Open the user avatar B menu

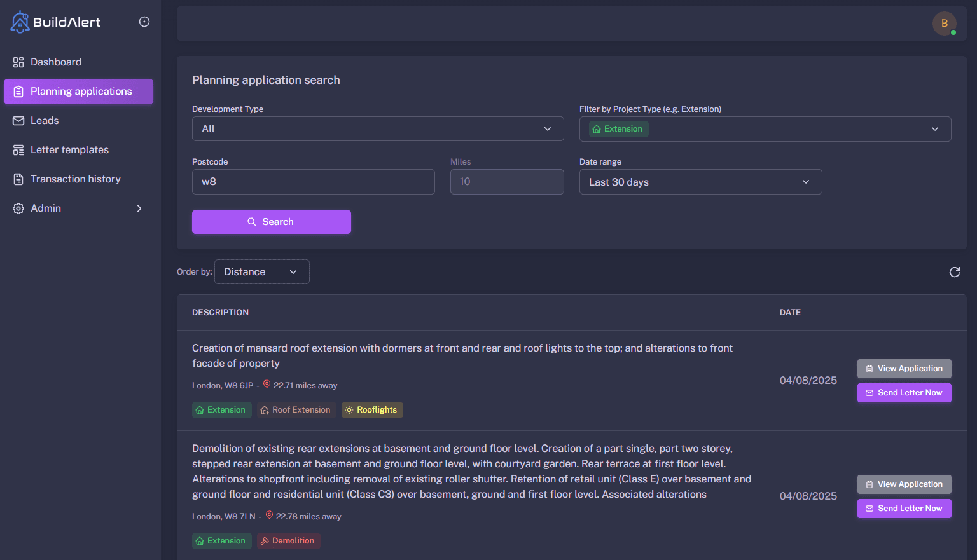pos(944,24)
